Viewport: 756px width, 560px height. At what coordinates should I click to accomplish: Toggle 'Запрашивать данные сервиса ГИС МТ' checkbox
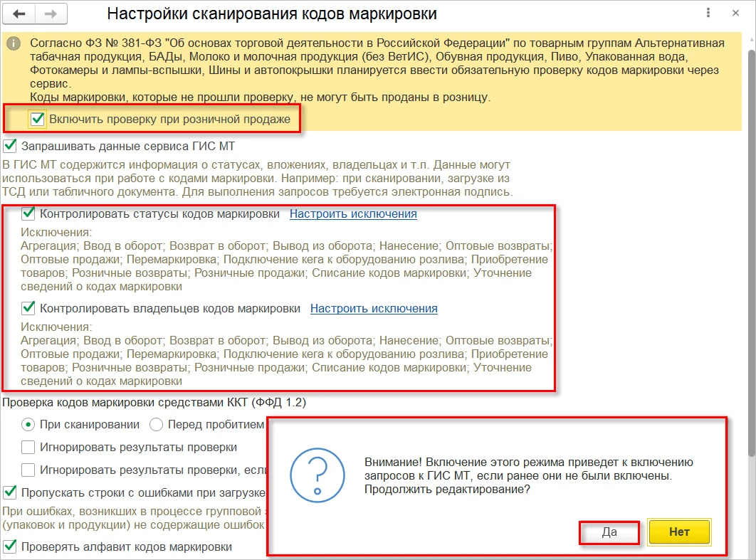click(10, 147)
